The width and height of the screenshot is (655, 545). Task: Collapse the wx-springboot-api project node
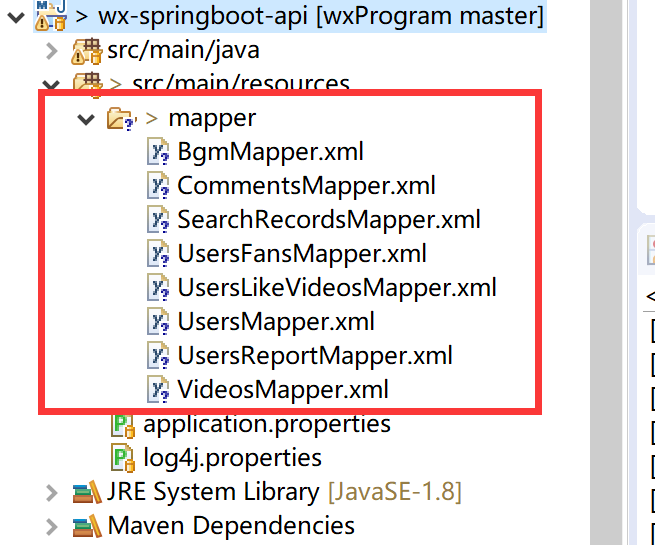pos(16,18)
